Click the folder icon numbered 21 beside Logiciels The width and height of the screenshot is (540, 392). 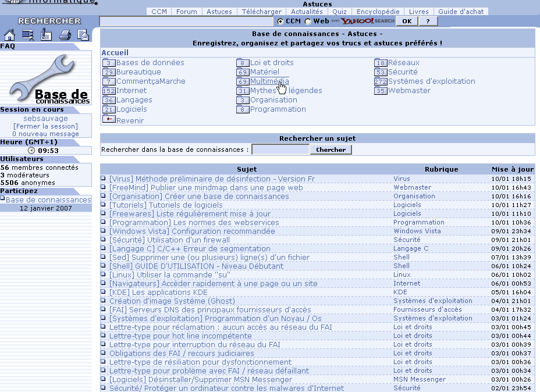[x=109, y=109]
